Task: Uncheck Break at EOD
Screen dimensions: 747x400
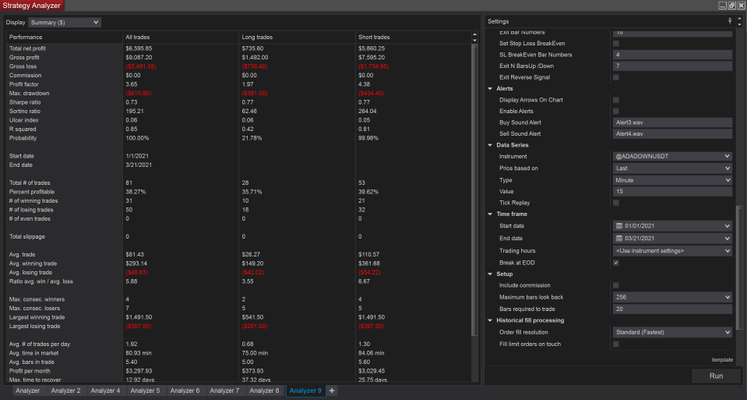Action: coord(616,262)
